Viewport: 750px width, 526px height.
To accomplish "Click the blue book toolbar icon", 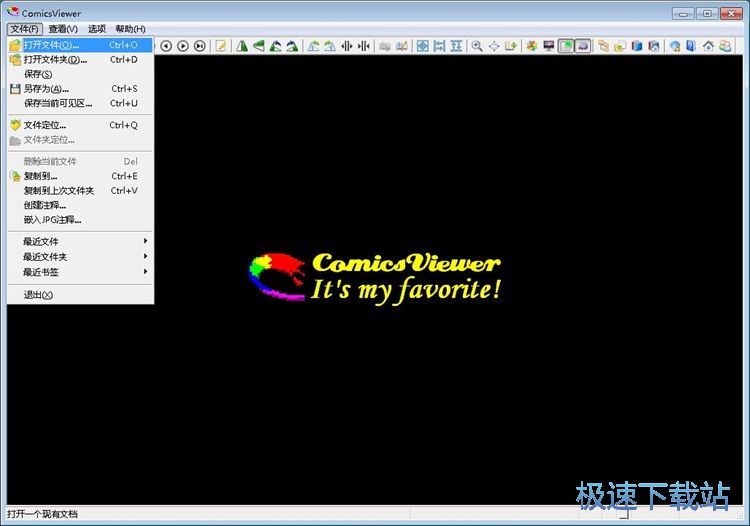I will [637, 46].
